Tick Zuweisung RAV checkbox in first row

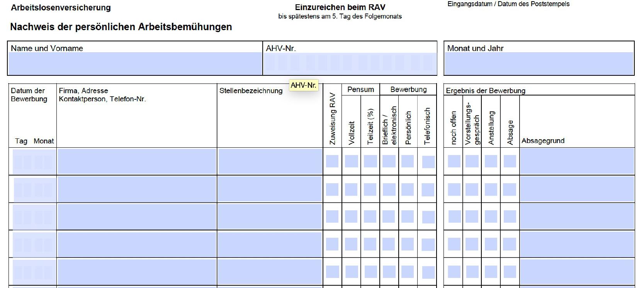(332, 161)
